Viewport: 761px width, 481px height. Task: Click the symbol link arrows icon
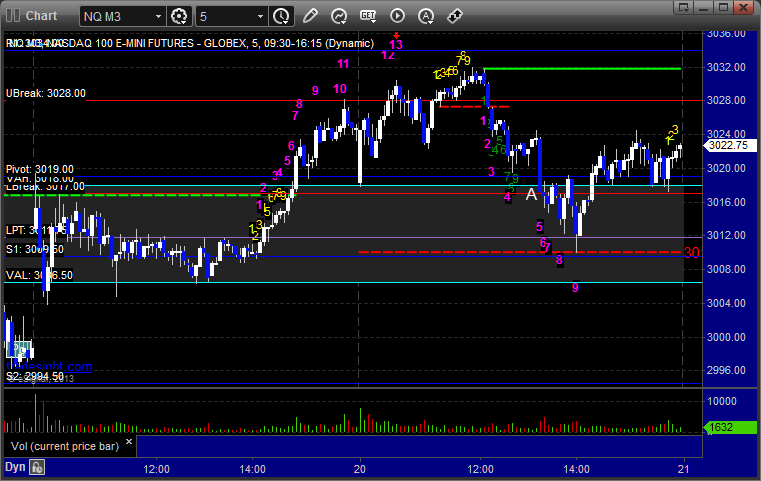(455, 16)
